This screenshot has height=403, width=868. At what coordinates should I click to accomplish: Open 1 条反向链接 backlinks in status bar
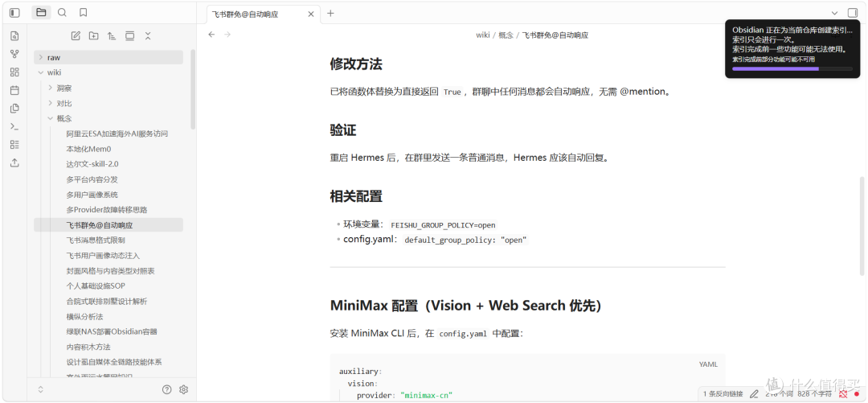723,394
